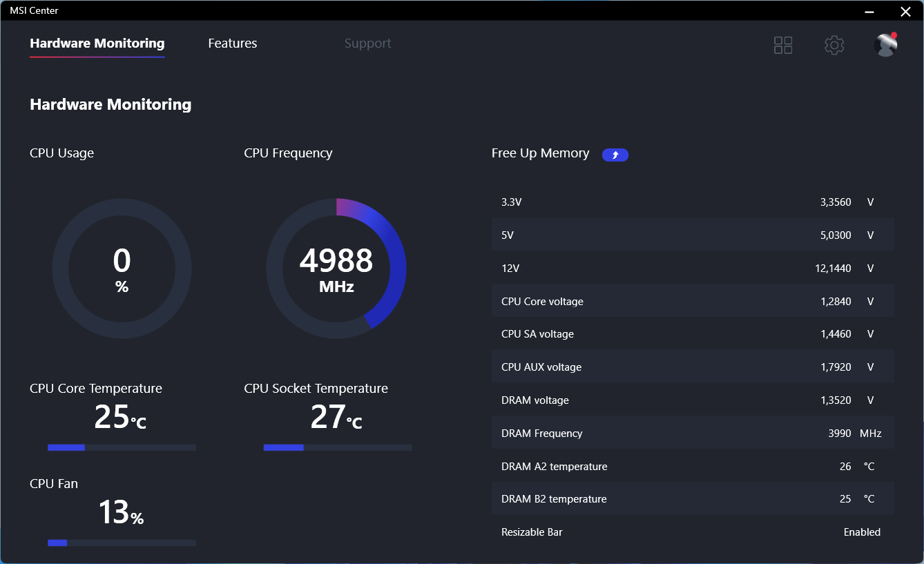Image resolution: width=924 pixels, height=564 pixels.
Task: Click the CPU Usage label
Action: pos(61,153)
